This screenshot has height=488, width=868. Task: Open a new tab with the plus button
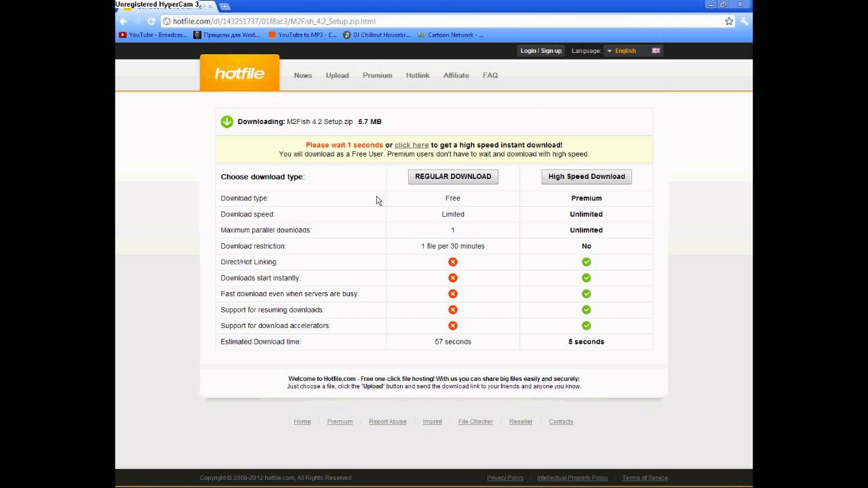point(225,6)
